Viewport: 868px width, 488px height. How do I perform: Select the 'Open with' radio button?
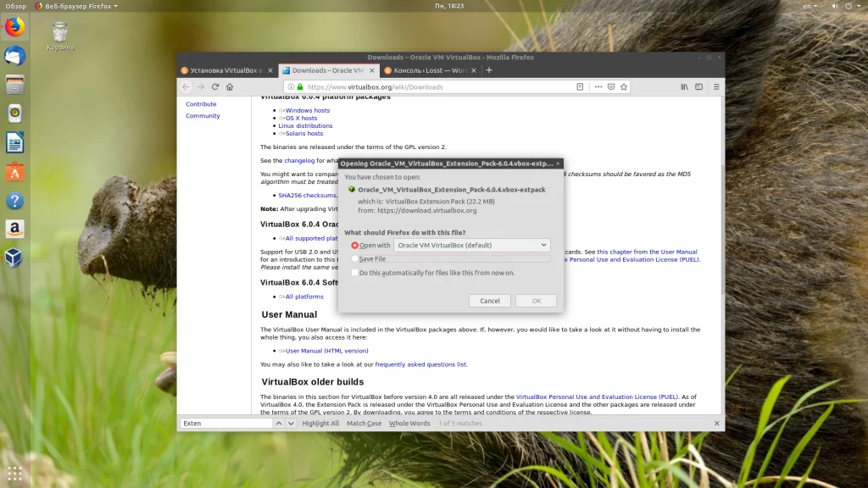click(x=355, y=246)
